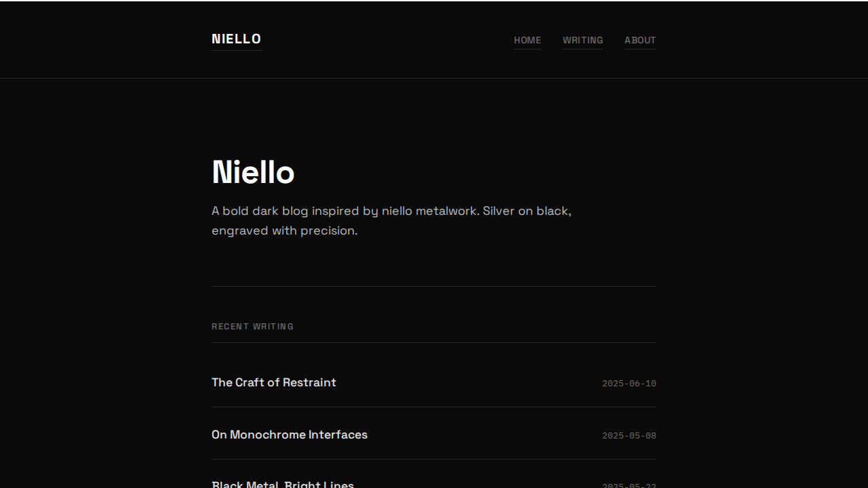Click the blog description tagline text
Viewport: 868px width, 488px height.
coord(391,220)
